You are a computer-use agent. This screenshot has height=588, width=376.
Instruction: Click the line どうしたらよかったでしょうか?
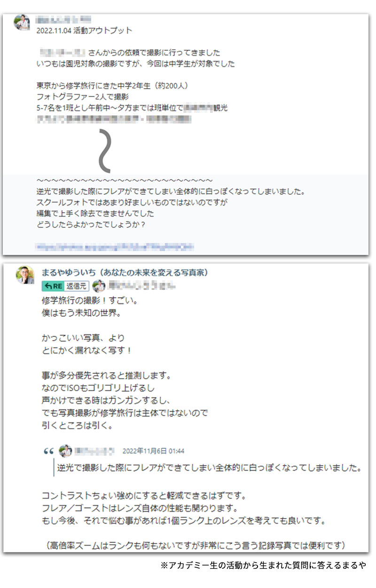click(91, 225)
